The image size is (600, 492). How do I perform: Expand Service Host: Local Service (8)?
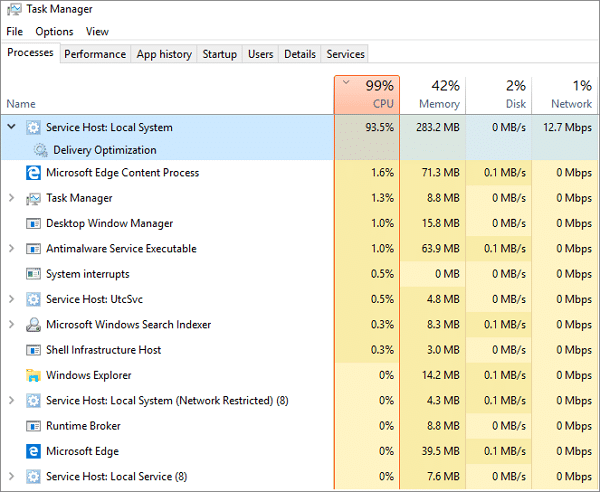coord(11,476)
